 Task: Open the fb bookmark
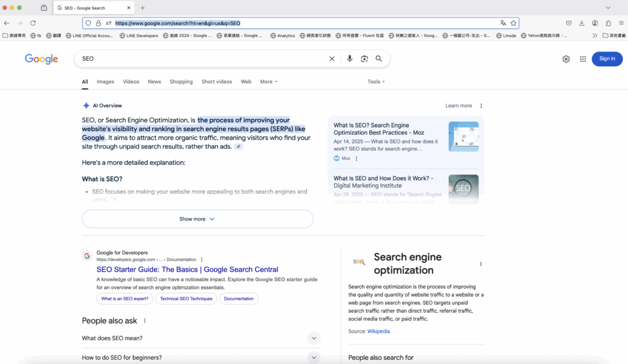(x=36, y=36)
